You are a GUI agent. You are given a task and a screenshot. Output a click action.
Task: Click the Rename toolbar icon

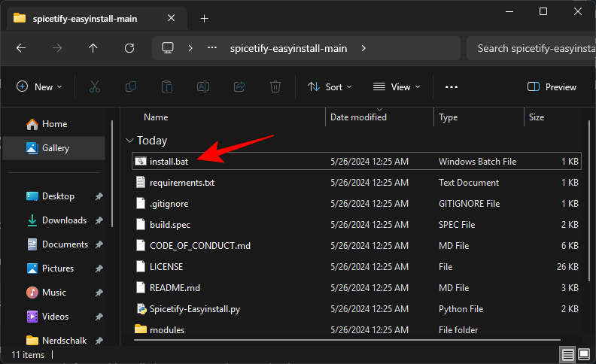click(203, 86)
